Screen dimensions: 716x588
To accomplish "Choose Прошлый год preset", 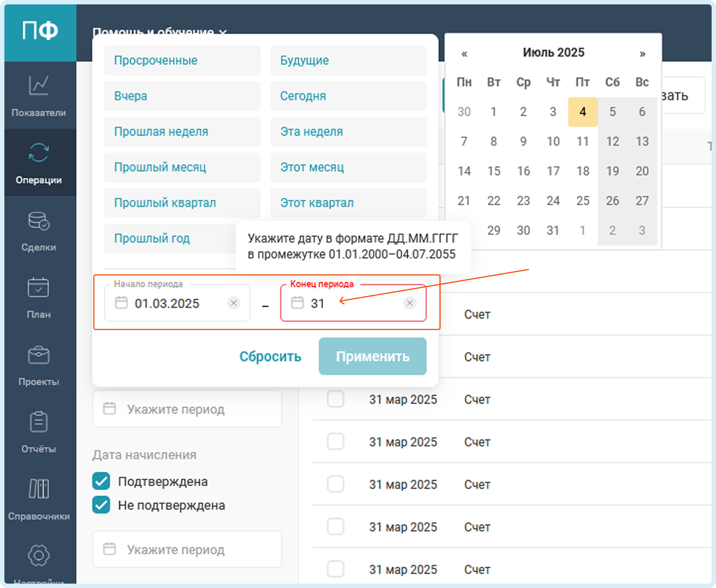I will point(170,238).
